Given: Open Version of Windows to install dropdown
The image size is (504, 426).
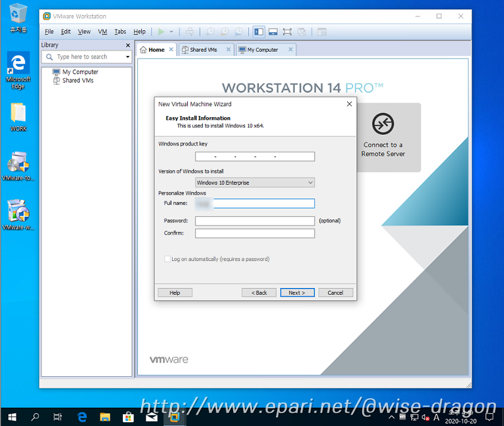Looking at the screenshot, I should coord(255,182).
